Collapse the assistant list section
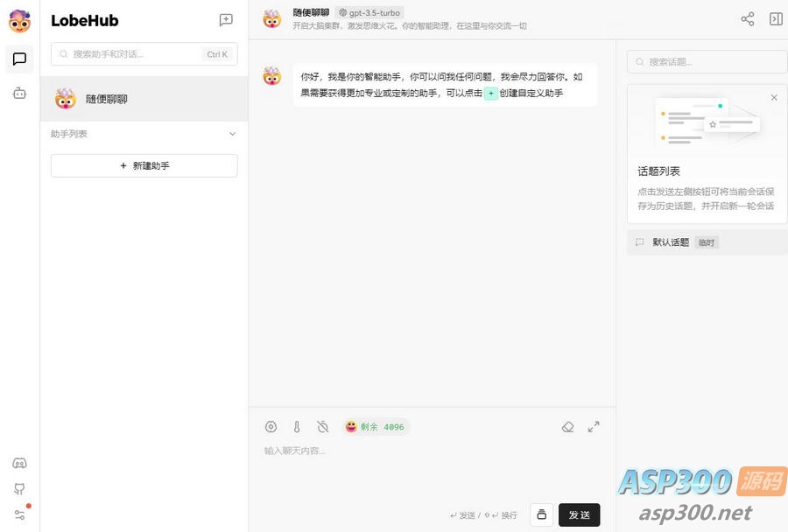 tap(233, 134)
